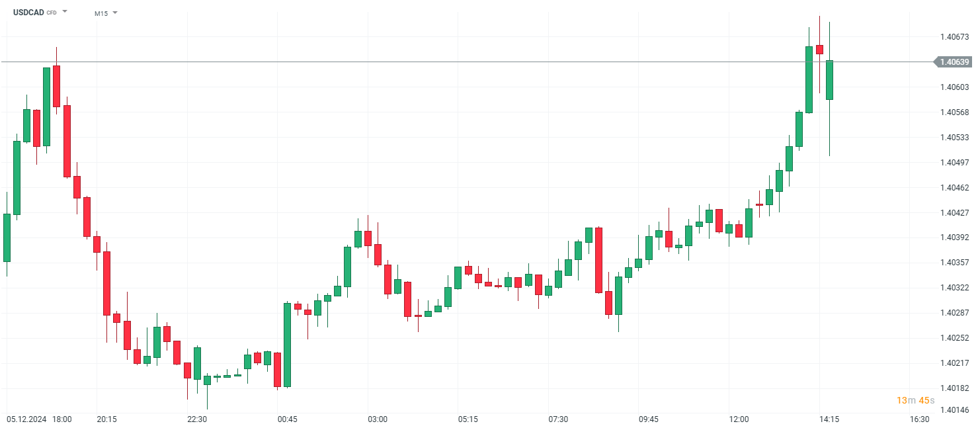
Task: Click the 09:45 time axis label
Action: pos(648,419)
